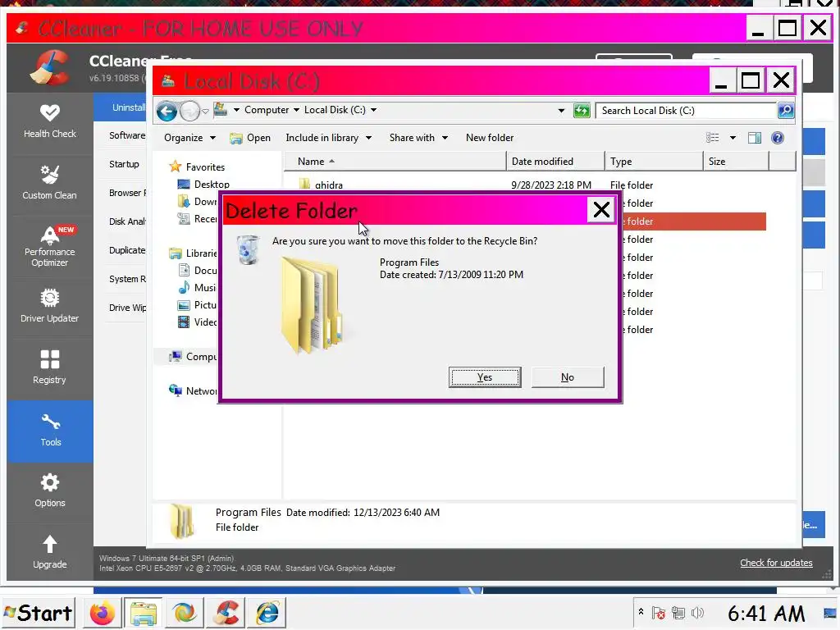
Task: Open recent locations dropdown arrow
Action: coord(205,112)
